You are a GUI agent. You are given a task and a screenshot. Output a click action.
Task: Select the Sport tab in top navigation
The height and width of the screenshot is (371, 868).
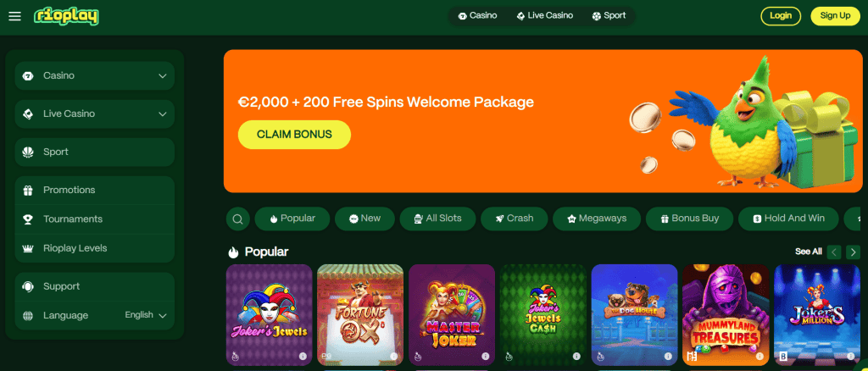(x=609, y=15)
